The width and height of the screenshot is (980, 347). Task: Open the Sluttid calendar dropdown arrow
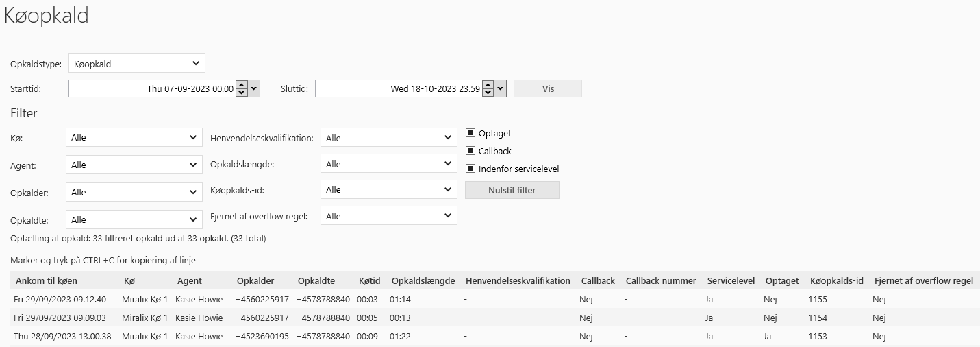(501, 88)
